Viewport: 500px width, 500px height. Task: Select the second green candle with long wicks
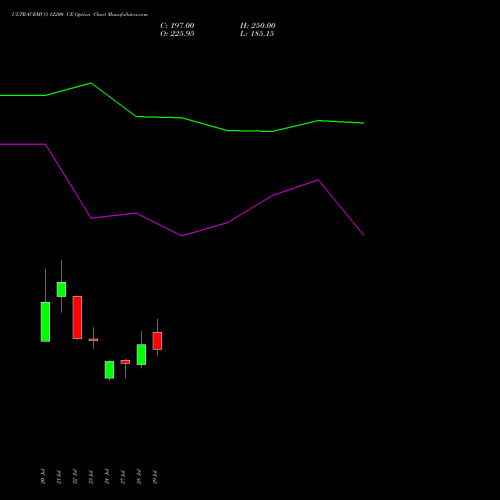click(x=61, y=289)
